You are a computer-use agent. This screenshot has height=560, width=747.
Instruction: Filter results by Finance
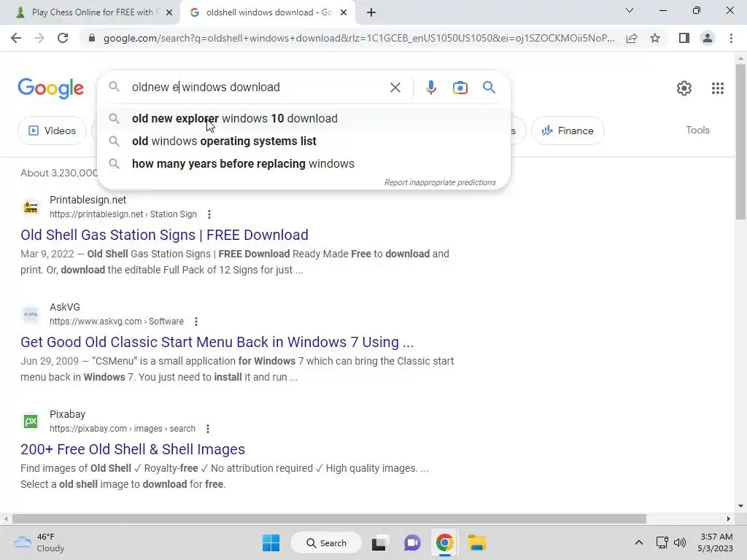click(568, 131)
